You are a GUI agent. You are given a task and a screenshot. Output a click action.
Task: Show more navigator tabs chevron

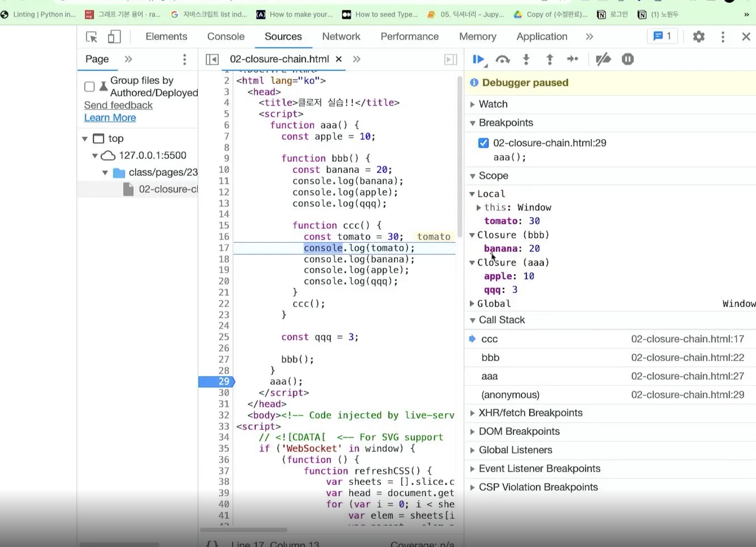(128, 59)
